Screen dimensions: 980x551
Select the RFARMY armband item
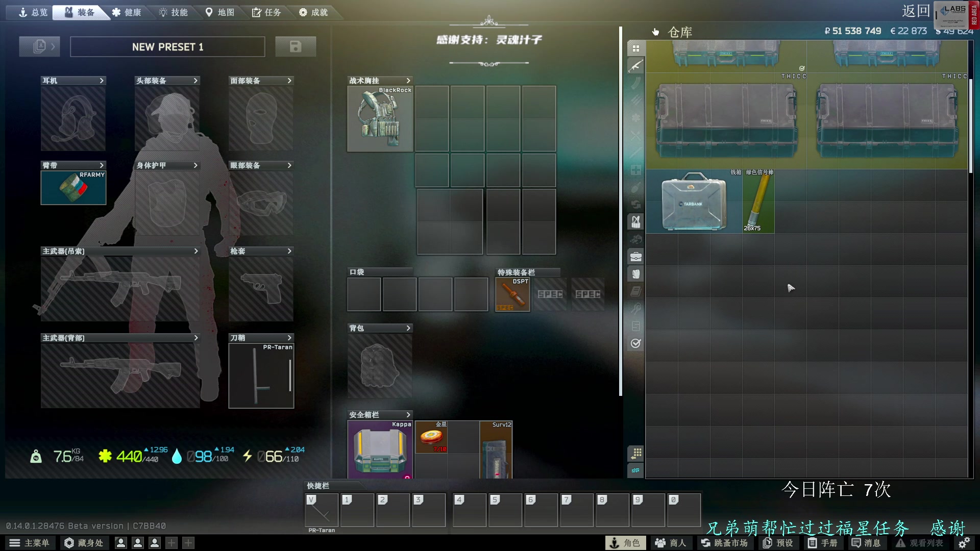coord(73,188)
